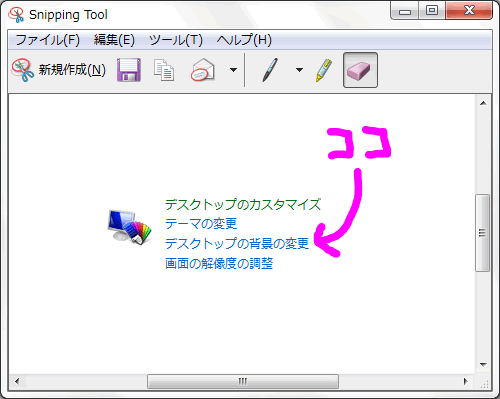The height and width of the screenshot is (399, 500).
Task: Click the テーマの変更 link
Action: (x=201, y=223)
